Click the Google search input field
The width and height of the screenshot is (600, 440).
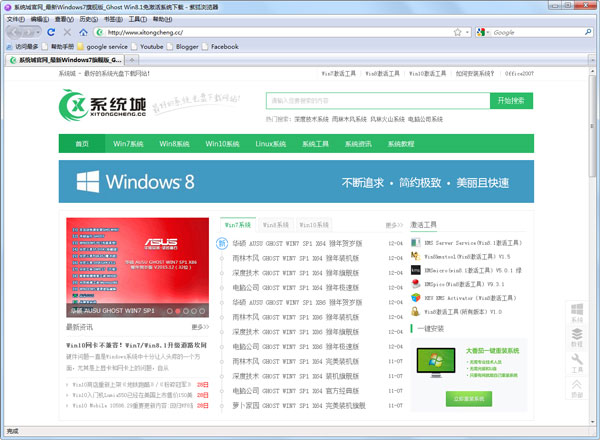pos(537,32)
